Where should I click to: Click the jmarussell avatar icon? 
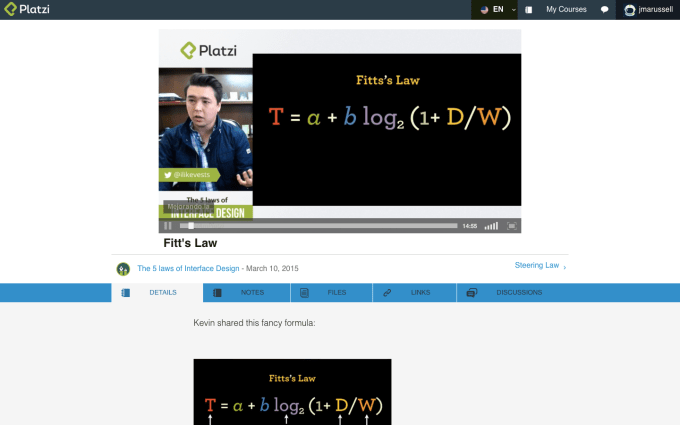pos(629,10)
